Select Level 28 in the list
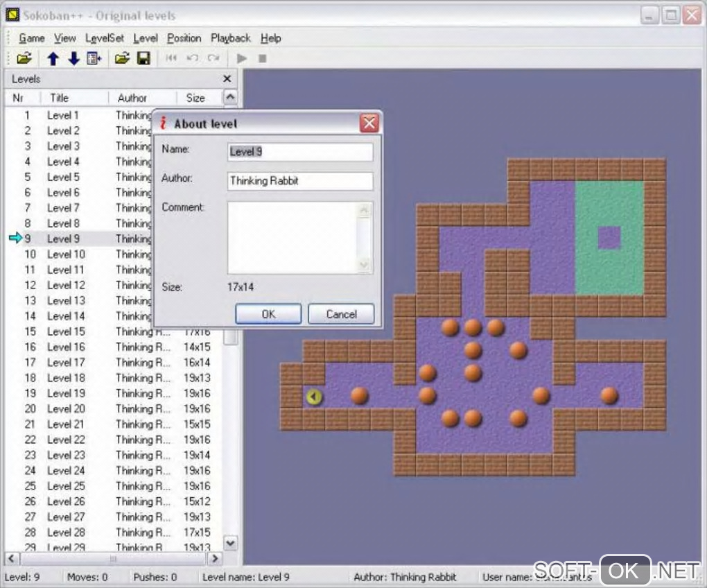Viewport: 707px width, 588px height. pyautogui.click(x=66, y=532)
